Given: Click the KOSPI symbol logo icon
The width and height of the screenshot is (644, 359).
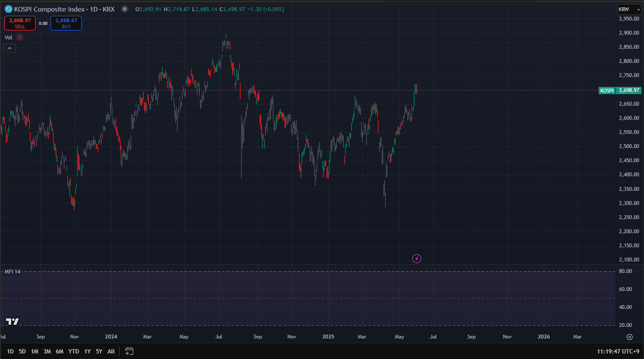Looking at the screenshot, I should 9,9.
